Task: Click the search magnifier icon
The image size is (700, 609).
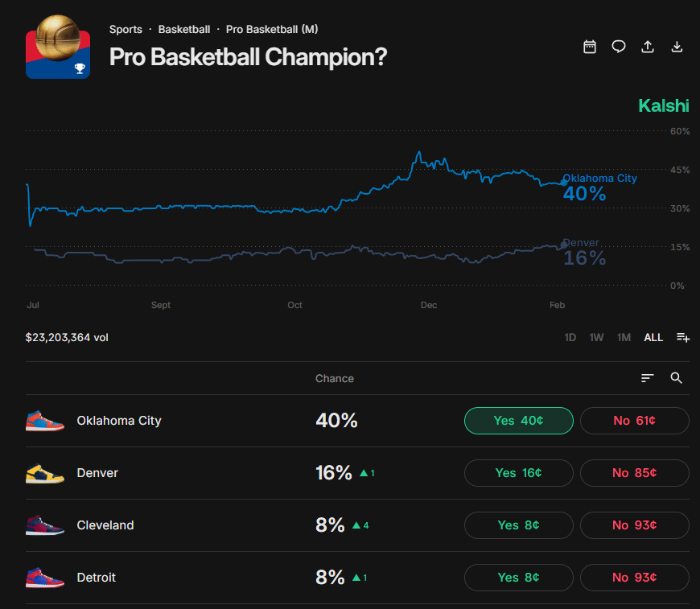Action: [x=677, y=378]
